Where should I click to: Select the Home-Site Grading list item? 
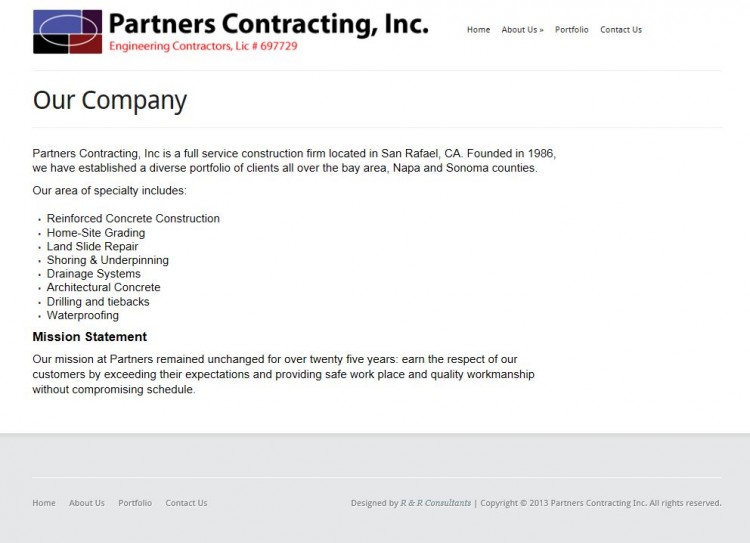[x=96, y=233]
